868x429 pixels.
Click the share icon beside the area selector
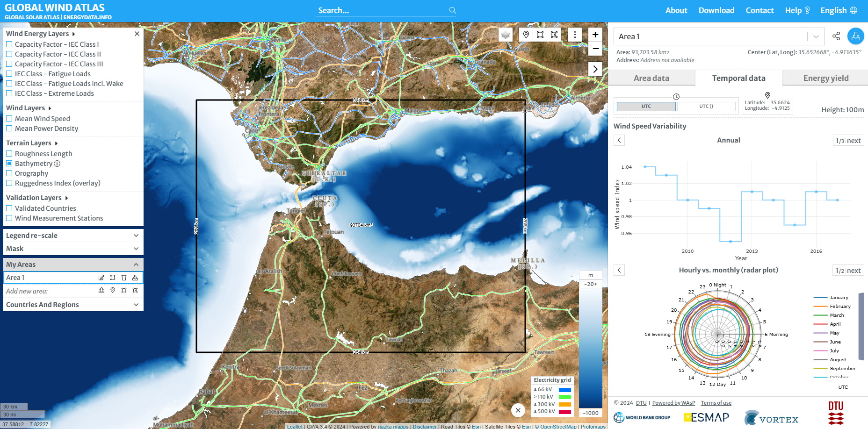tap(836, 36)
